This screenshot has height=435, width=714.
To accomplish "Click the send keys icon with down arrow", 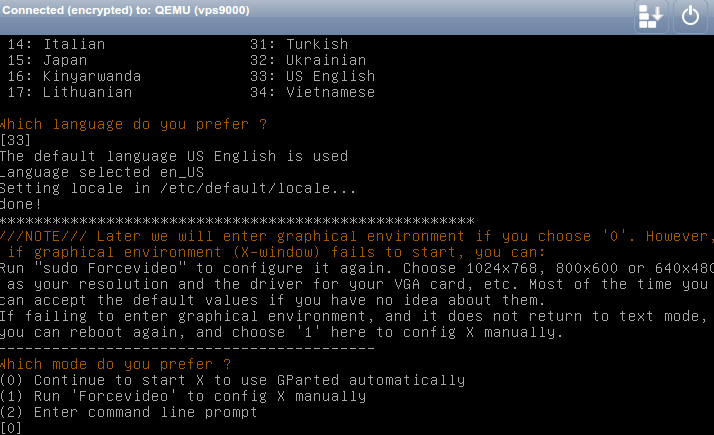I will [650, 16].
